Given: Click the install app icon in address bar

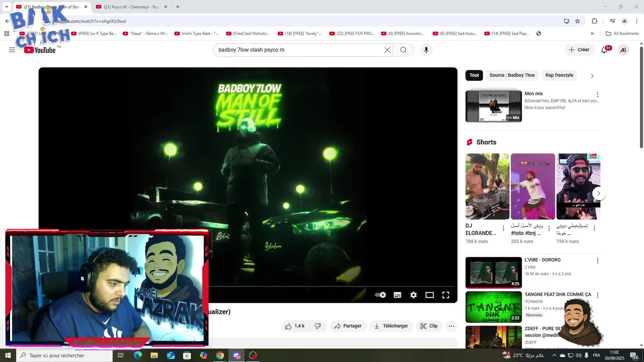Looking at the screenshot, I should pos(567,21).
